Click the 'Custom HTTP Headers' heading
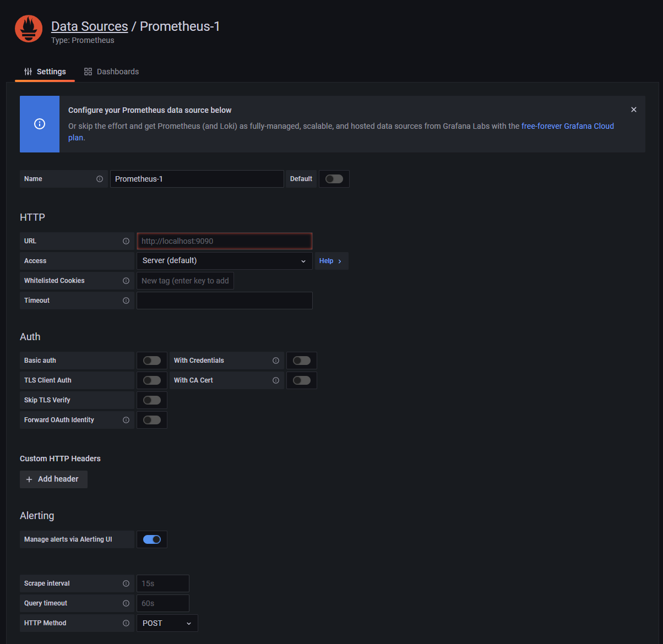 [60, 459]
